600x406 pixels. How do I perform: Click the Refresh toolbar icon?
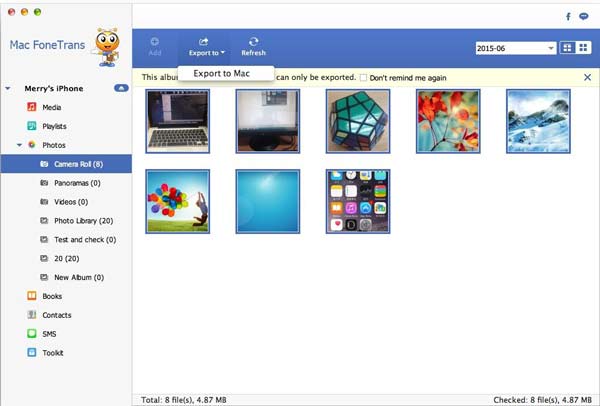coord(253,45)
